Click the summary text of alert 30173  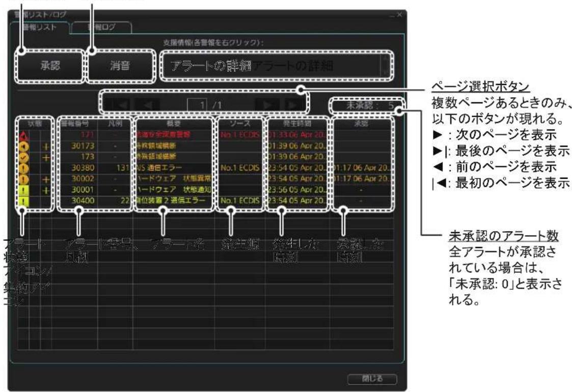[x=156, y=146]
